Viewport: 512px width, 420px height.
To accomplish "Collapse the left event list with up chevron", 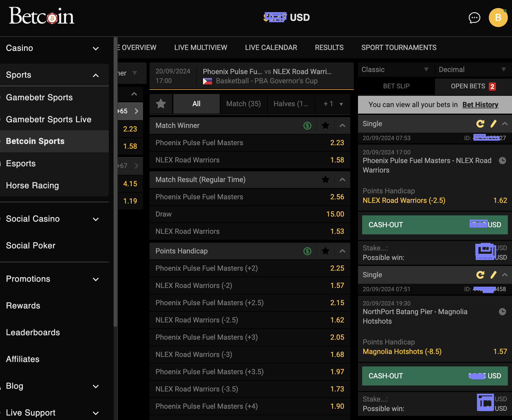I will click(x=134, y=94).
